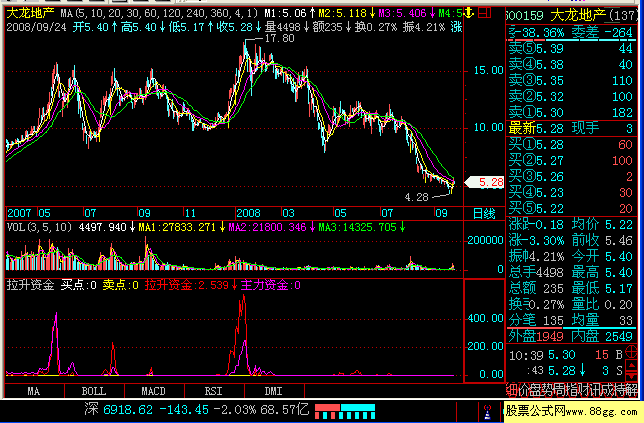This screenshot has width=644, height=423.
Task: Select the 卖④ 5.38 ask row
Action: click(x=571, y=64)
